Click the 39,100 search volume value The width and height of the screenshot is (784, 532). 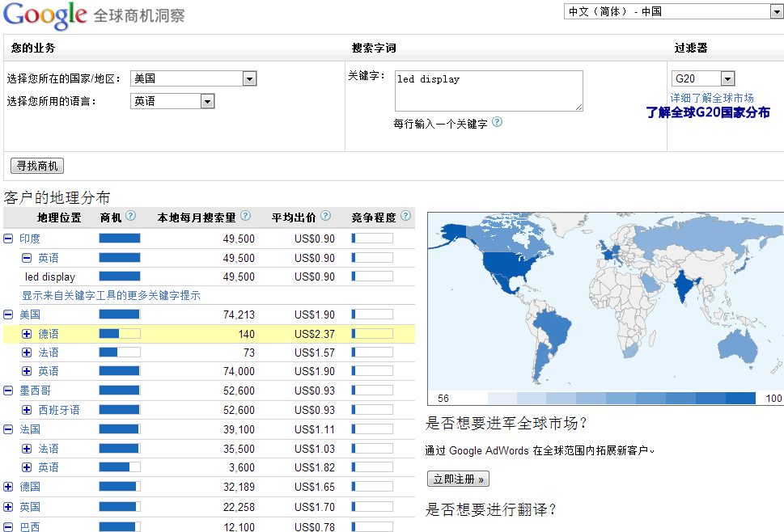coord(239,429)
